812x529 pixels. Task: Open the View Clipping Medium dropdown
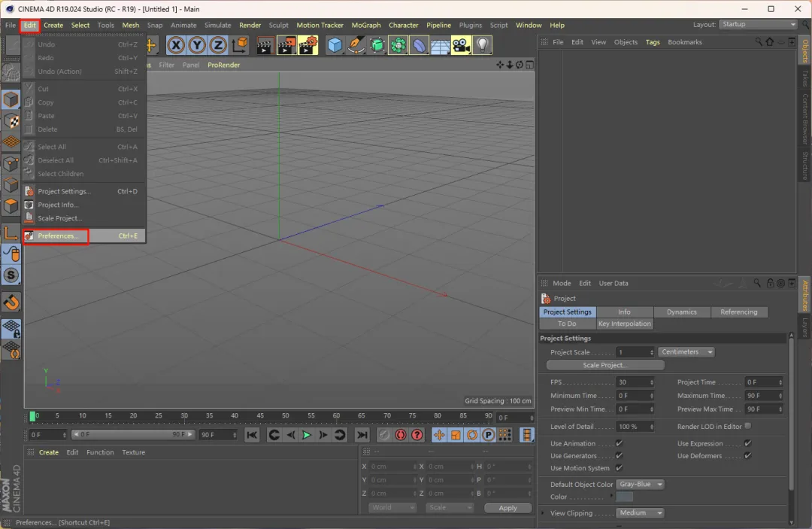[640, 513]
